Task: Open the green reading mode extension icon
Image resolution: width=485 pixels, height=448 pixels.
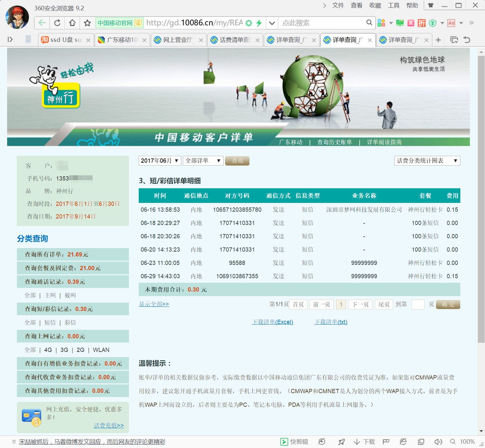Action: [x=400, y=23]
